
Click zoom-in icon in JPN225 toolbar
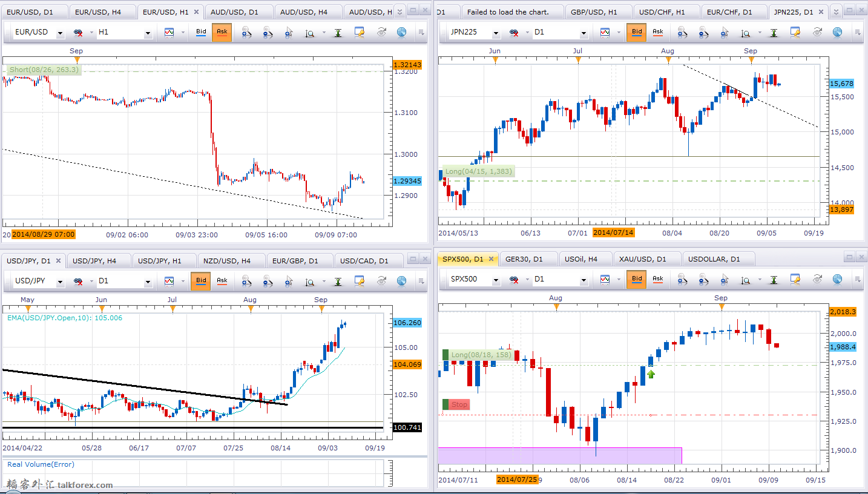pos(682,31)
